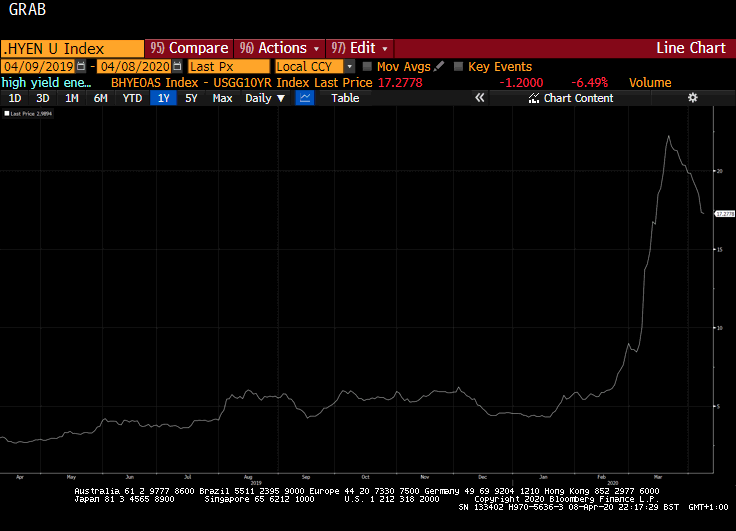Viewport: 736px width, 531px height.
Task: Click the 96) Actions button
Action: coord(279,48)
